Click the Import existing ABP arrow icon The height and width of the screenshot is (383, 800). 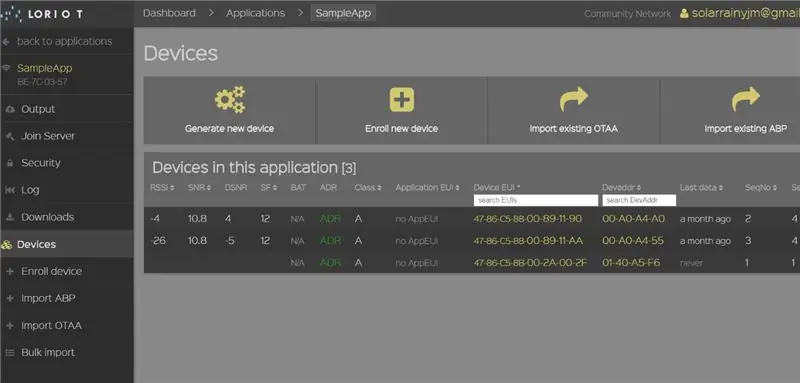click(745, 99)
